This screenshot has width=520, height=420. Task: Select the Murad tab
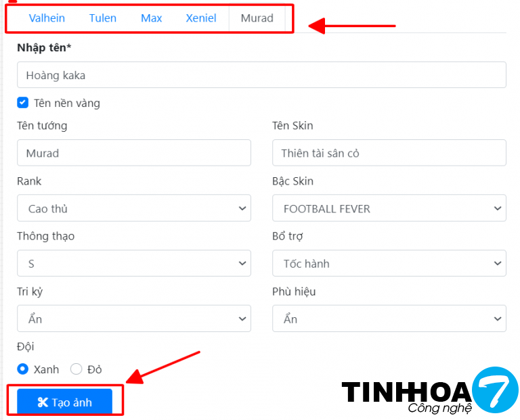pyautogui.click(x=257, y=18)
